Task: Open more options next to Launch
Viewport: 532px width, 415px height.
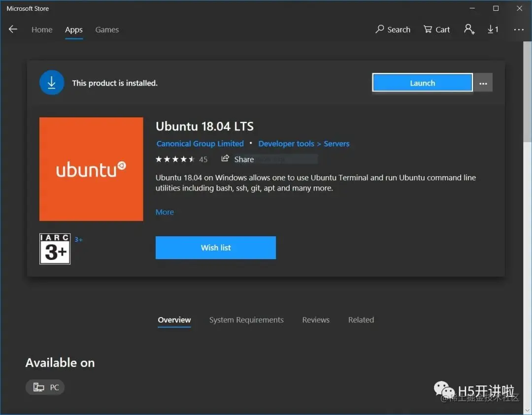Action: click(483, 83)
